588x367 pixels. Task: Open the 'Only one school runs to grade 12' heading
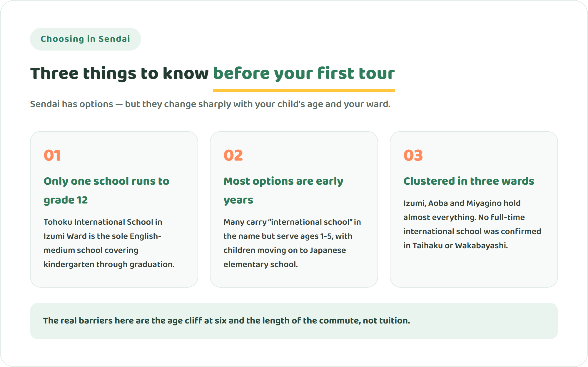(106, 191)
